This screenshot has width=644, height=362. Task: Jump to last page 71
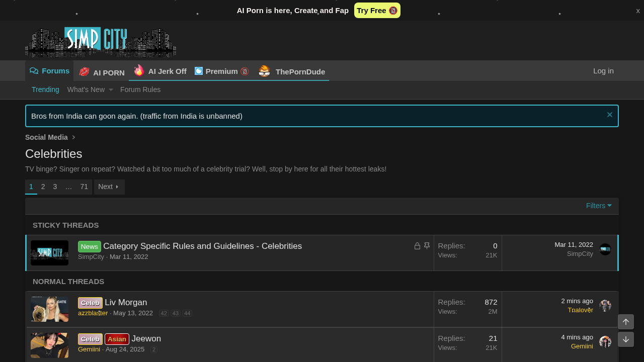pyautogui.click(x=84, y=187)
